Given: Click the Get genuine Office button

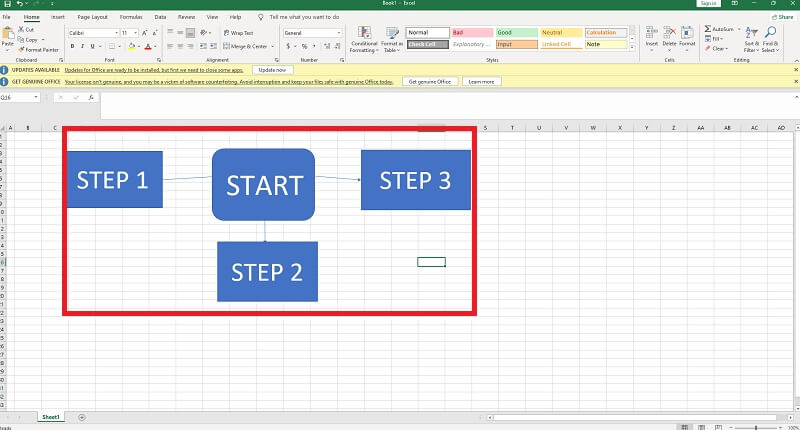Looking at the screenshot, I should [430, 82].
